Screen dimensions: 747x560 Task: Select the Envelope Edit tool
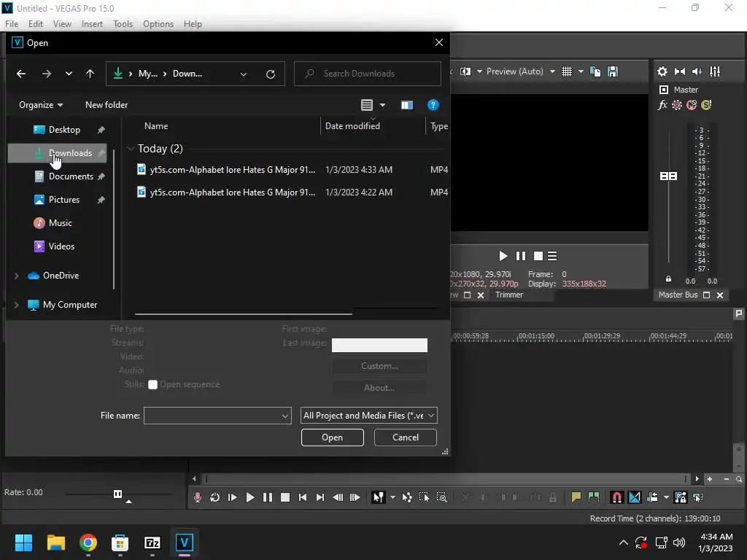pyautogui.click(x=407, y=497)
